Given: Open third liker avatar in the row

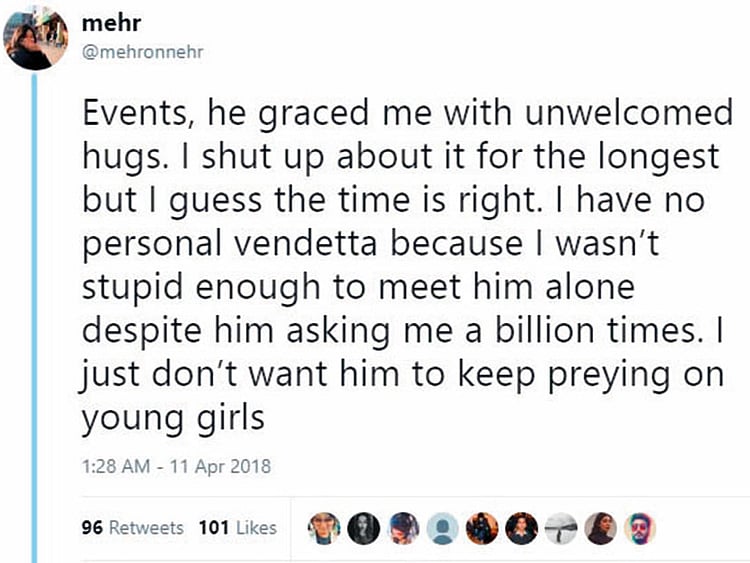Looking at the screenshot, I should click(x=403, y=527).
